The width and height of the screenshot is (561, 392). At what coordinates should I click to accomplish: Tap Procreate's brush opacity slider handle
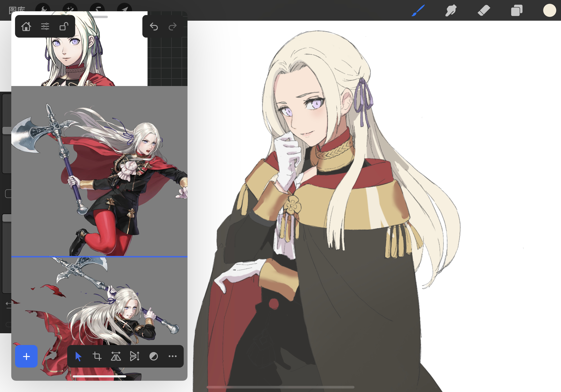(x=7, y=218)
